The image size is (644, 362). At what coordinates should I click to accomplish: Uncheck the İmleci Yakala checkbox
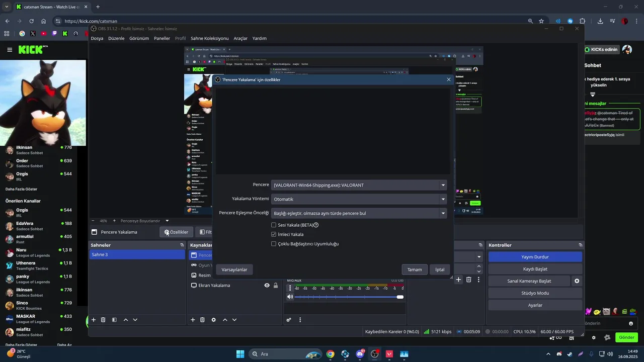[274, 234]
